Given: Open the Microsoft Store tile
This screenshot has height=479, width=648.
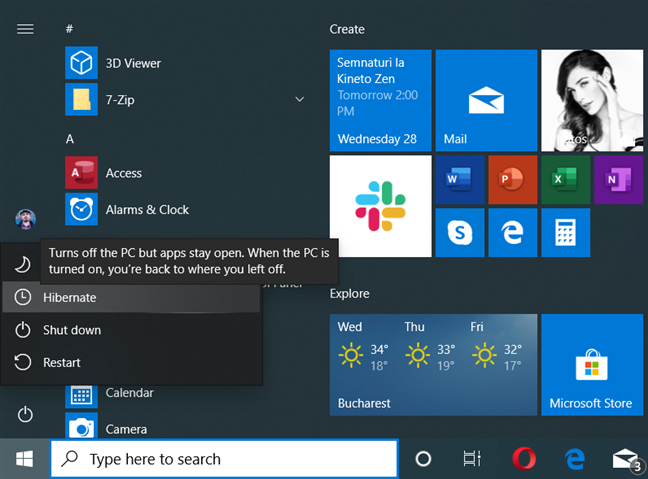Looking at the screenshot, I should 592,365.
